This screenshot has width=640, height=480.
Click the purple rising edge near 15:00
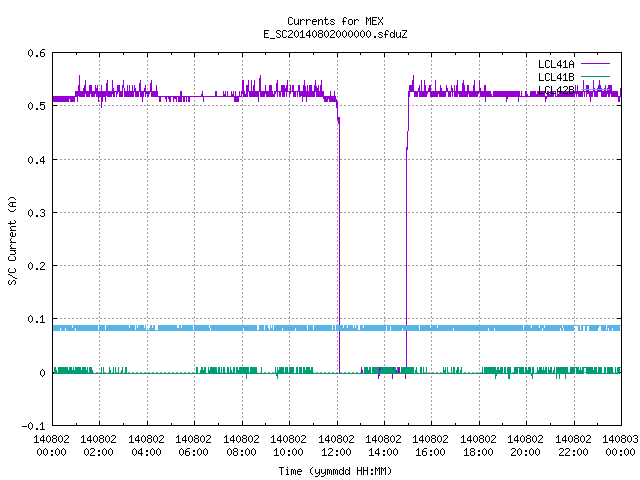(x=407, y=245)
